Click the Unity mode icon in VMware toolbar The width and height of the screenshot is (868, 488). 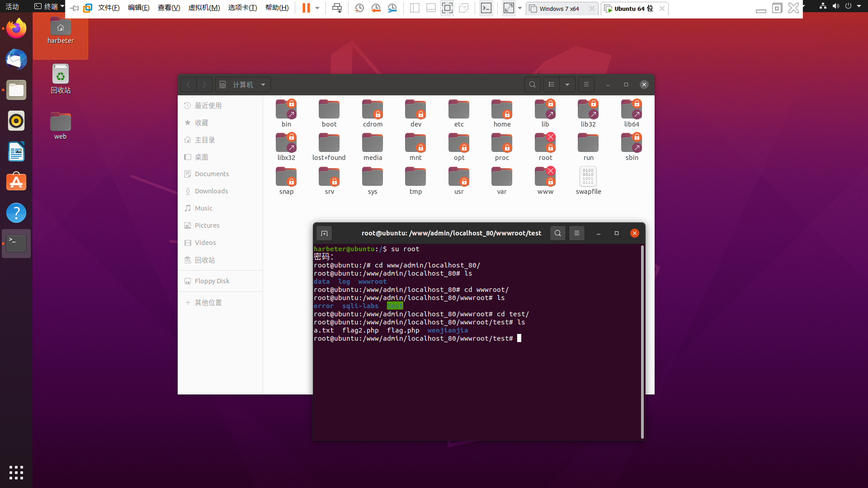(x=463, y=8)
